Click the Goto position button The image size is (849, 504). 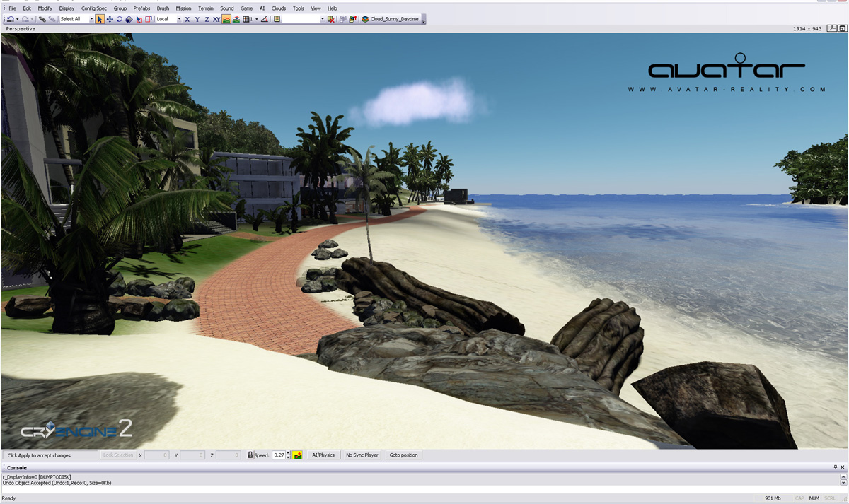coord(404,455)
